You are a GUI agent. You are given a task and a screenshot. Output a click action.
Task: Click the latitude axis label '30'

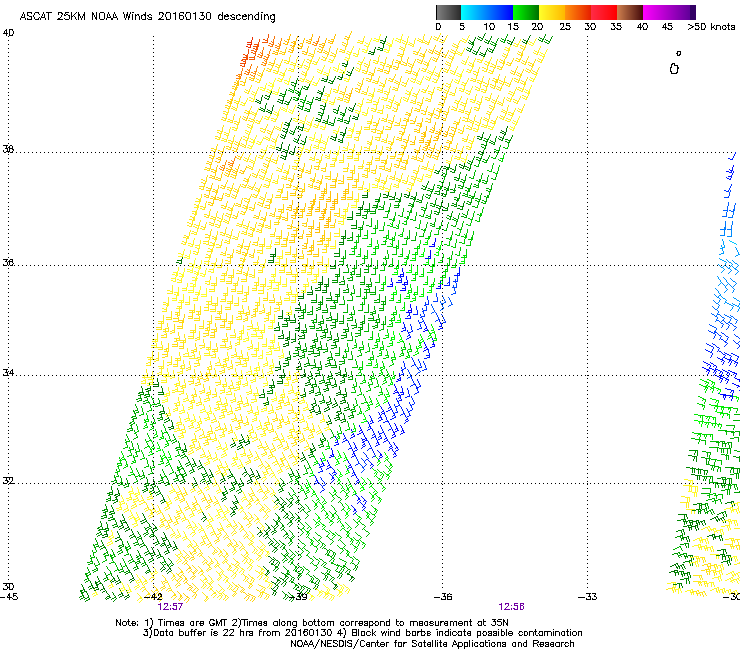8,587
